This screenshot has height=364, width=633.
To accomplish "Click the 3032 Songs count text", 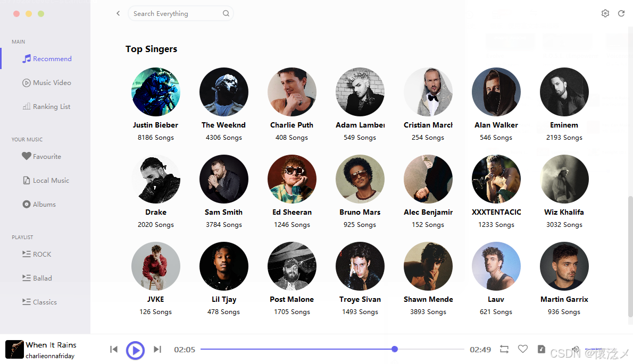I will tap(564, 225).
